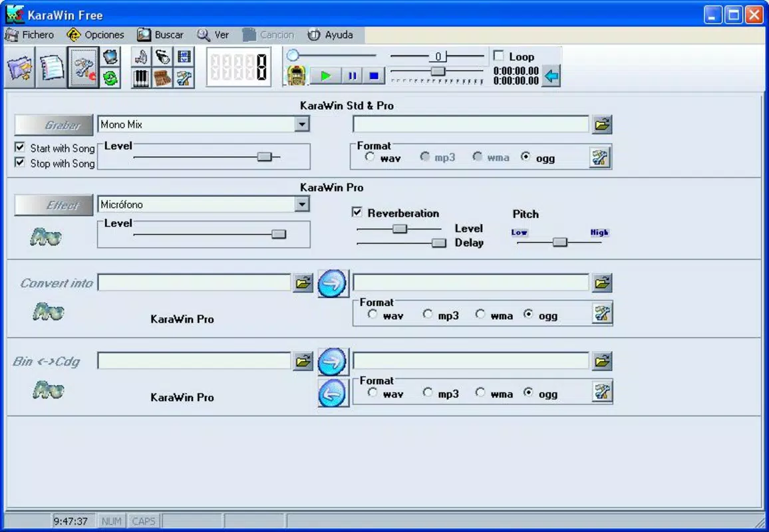Enable the Loop checkbox
769x532 pixels.
(x=499, y=55)
